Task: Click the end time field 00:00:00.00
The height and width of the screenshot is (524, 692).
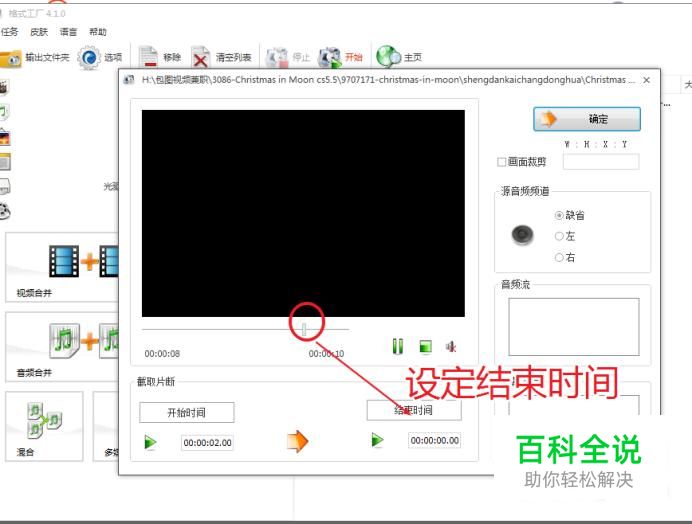Action: pyautogui.click(x=435, y=440)
